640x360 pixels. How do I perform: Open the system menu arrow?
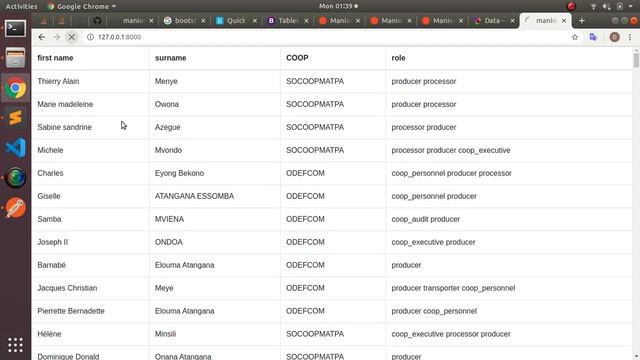(x=631, y=7)
